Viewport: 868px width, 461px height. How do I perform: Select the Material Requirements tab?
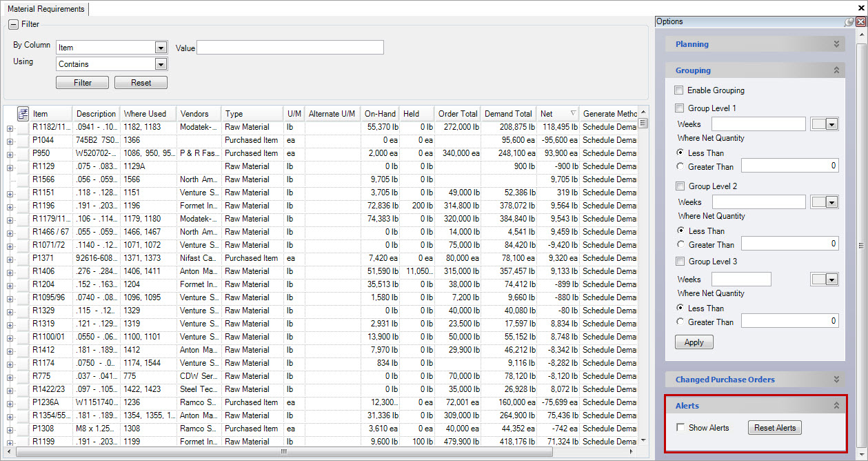tap(46, 9)
